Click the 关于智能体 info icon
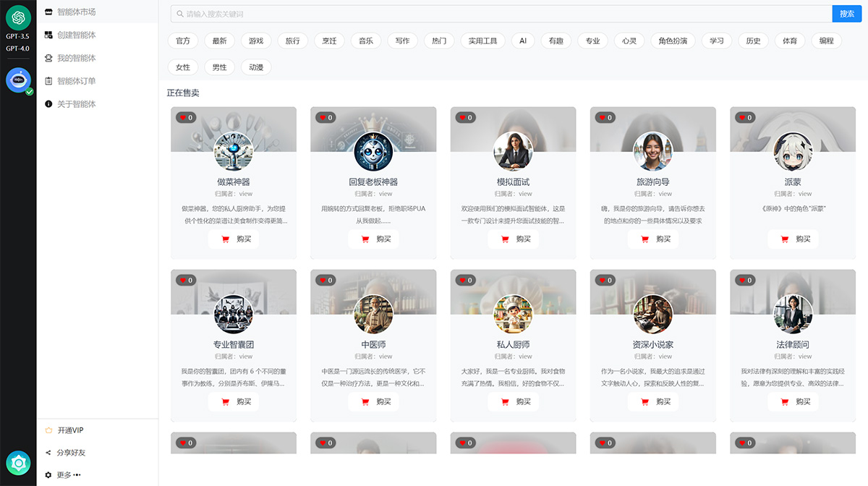 pyautogui.click(x=48, y=104)
